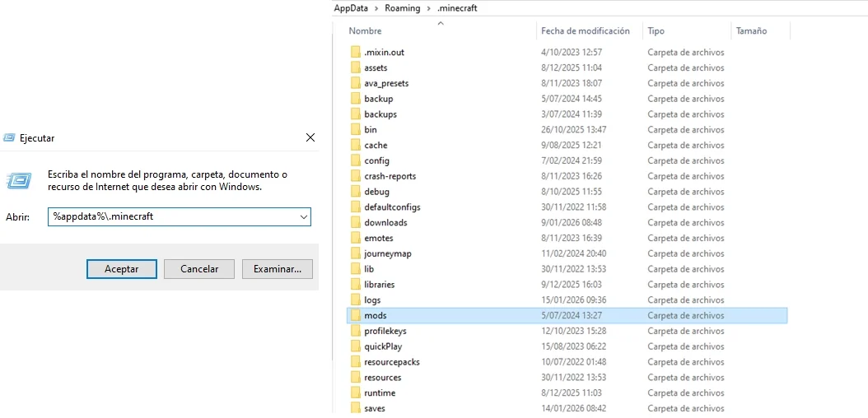
Task: Click the config folder name
Action: (377, 160)
